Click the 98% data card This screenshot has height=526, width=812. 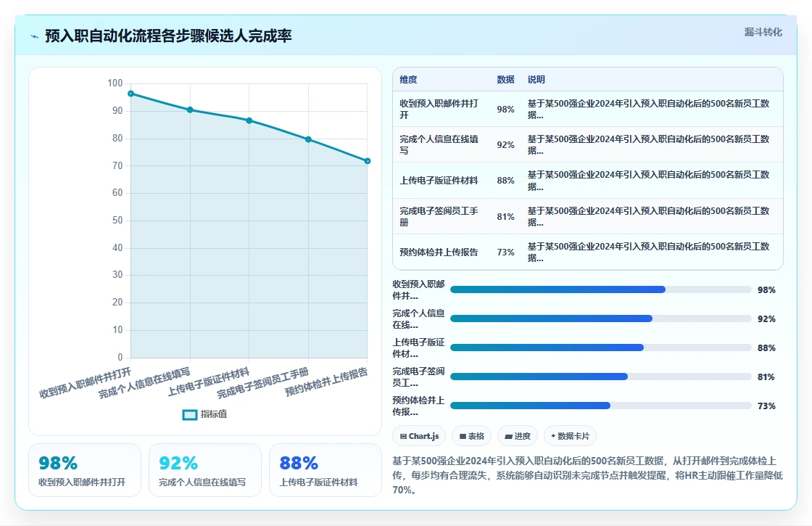[x=85, y=470]
